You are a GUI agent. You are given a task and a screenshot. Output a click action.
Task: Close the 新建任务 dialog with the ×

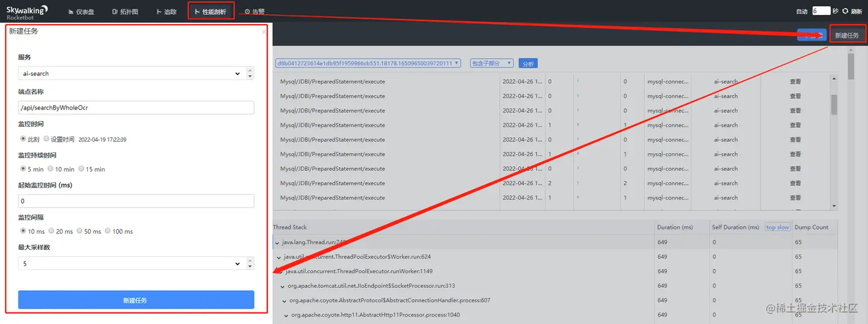263,32
